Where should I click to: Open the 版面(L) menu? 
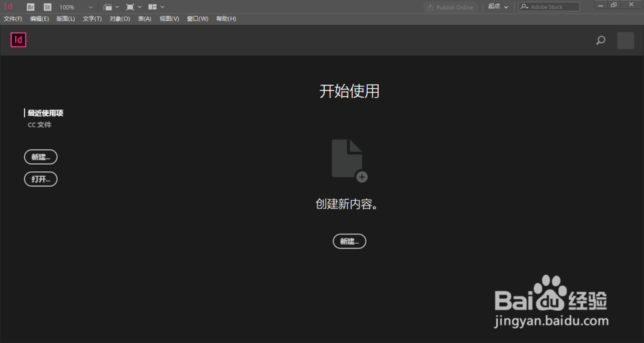[66, 19]
